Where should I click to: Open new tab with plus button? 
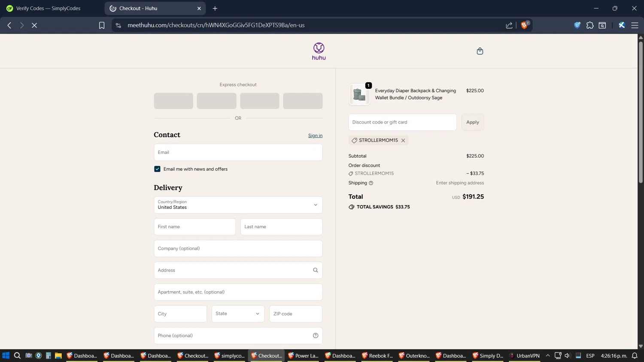[x=215, y=8]
